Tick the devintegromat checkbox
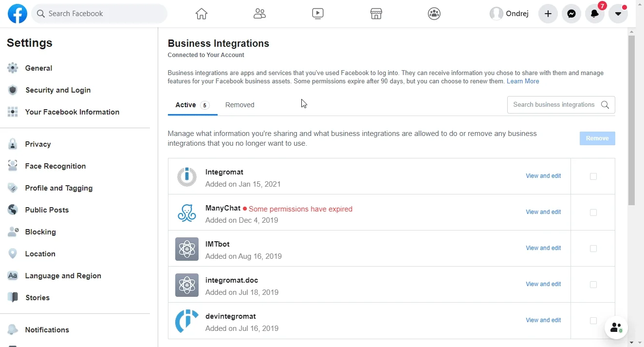The height and width of the screenshot is (347, 644). (x=593, y=321)
